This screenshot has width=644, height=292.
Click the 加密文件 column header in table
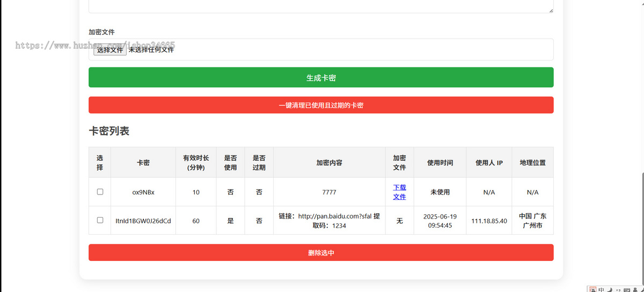[400, 162]
